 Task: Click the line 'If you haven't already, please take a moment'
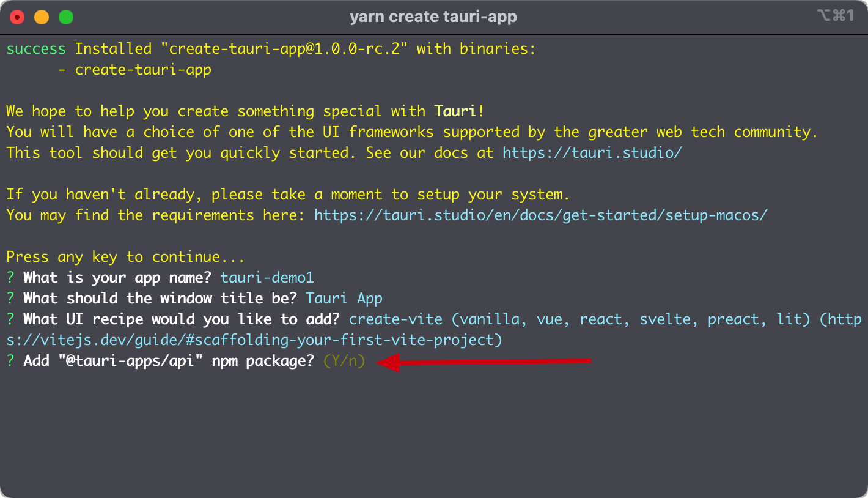click(x=289, y=195)
